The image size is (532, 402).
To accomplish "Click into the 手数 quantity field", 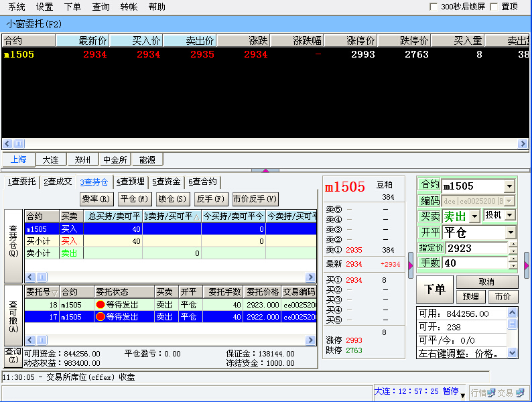I will click(x=474, y=263).
